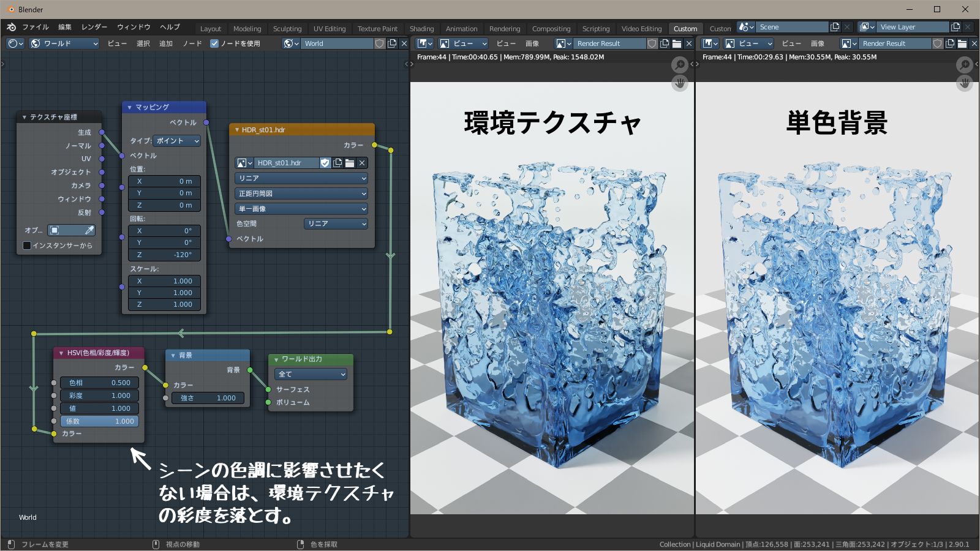Open the レンダー menu
980x551 pixels.
(94, 28)
